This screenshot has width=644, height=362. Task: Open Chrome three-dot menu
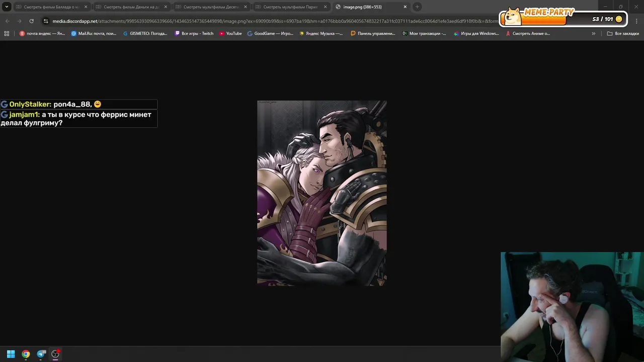click(637, 21)
